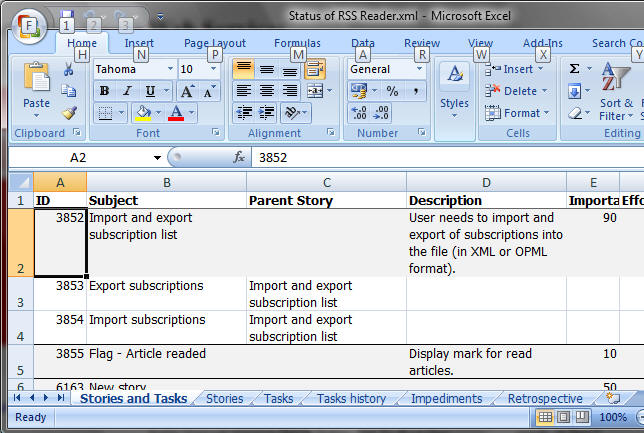644x433 pixels.
Task: Toggle Align Text Right
Action: pyautogui.click(x=290, y=91)
